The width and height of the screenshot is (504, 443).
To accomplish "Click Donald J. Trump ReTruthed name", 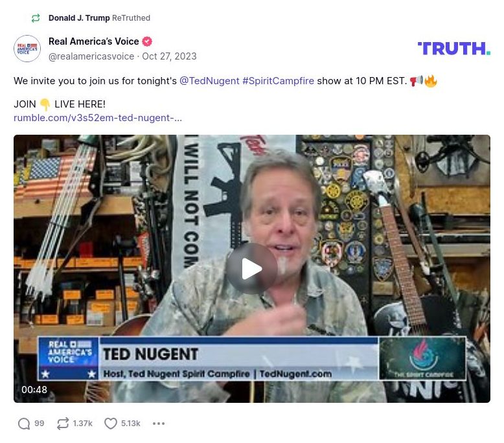I will point(79,18).
